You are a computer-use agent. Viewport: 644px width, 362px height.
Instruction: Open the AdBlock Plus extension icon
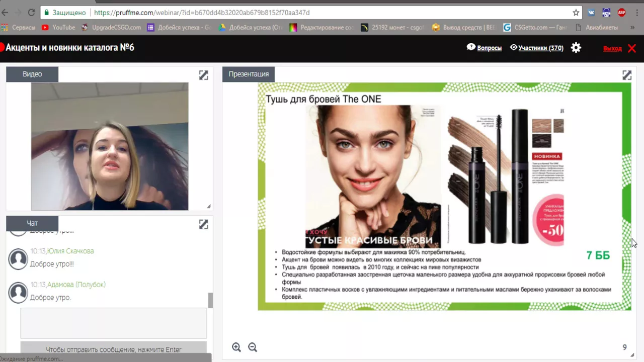pyautogui.click(x=622, y=13)
